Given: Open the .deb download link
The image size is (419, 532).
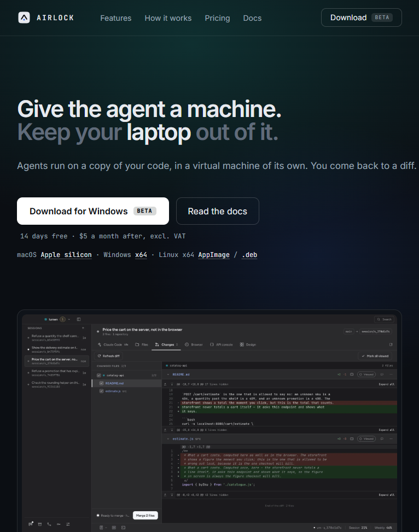Looking at the screenshot, I should pos(249,255).
